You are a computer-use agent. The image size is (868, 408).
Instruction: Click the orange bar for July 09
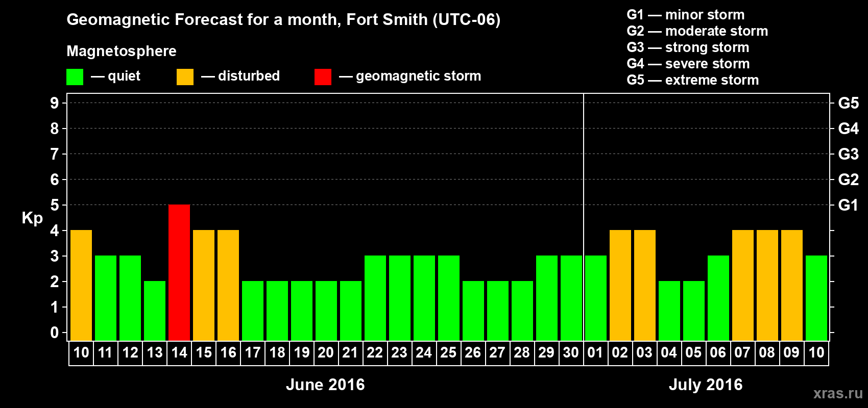pos(792,286)
